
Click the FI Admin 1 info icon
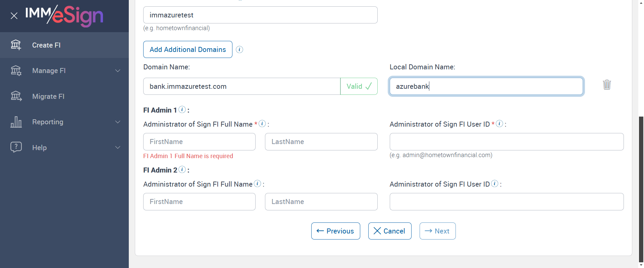182,110
